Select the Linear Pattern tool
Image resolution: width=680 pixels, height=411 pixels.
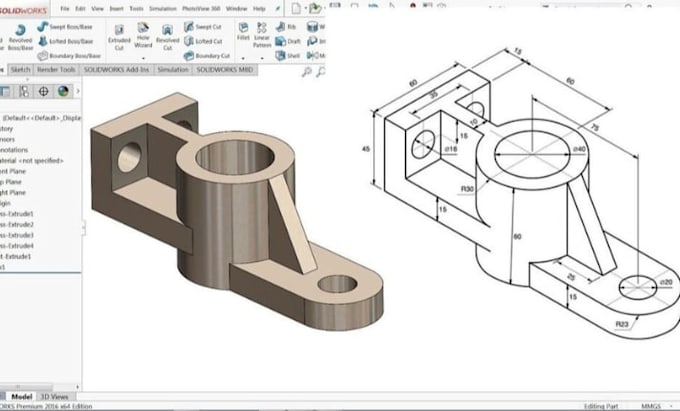[x=262, y=35]
